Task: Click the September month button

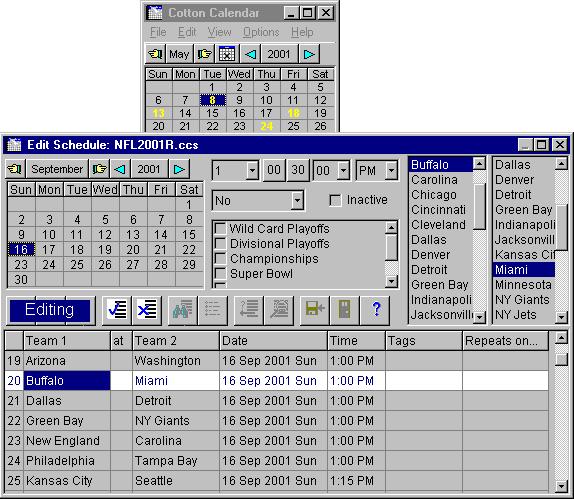Action: [x=57, y=169]
